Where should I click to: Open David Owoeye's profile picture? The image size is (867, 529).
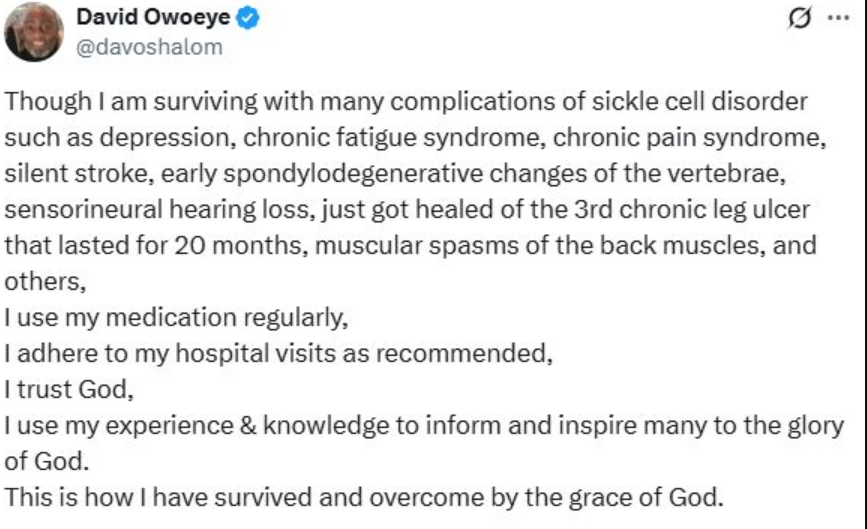[x=35, y=31]
